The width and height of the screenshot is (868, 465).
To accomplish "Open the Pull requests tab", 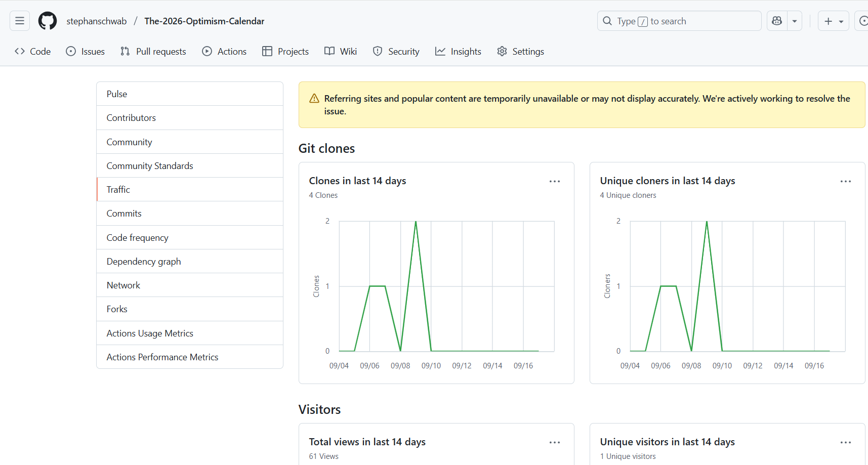I will click(x=153, y=51).
